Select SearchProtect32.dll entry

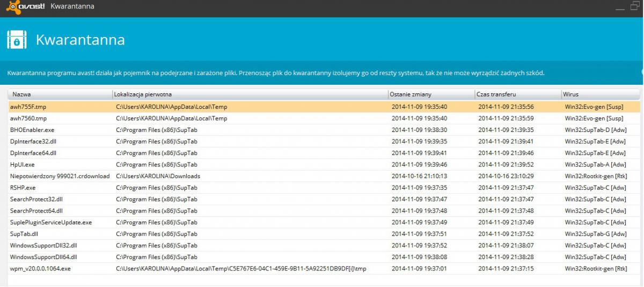coord(324,199)
